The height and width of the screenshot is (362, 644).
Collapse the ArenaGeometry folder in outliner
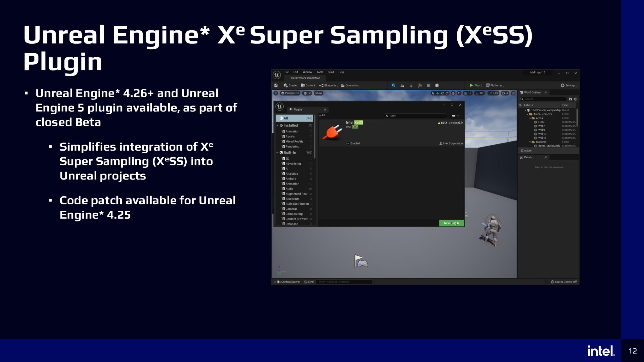[528, 114]
